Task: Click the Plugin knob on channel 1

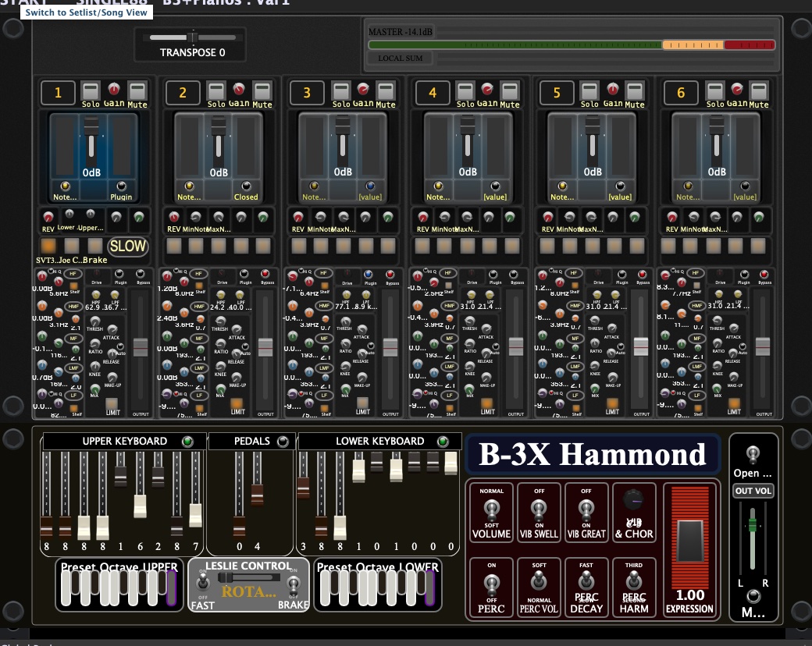Action: 121,186
